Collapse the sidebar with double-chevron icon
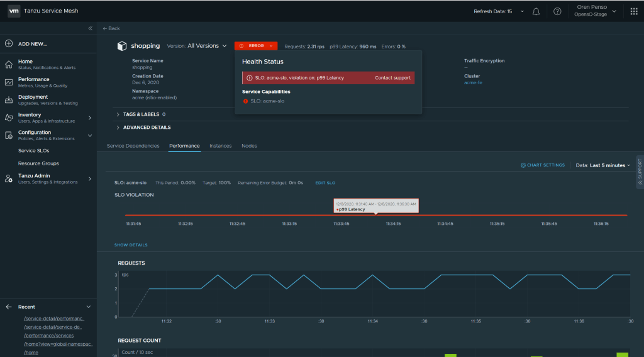The height and width of the screenshot is (357, 644). 90,28
